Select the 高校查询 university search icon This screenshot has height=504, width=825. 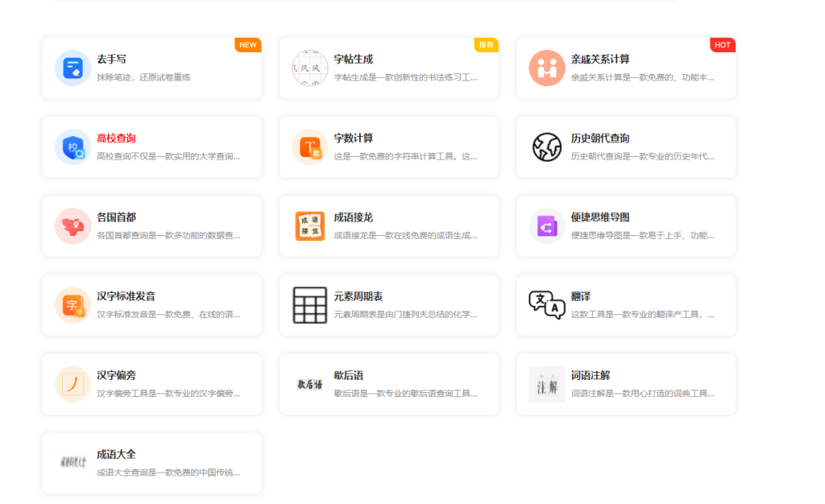pyautogui.click(x=73, y=147)
